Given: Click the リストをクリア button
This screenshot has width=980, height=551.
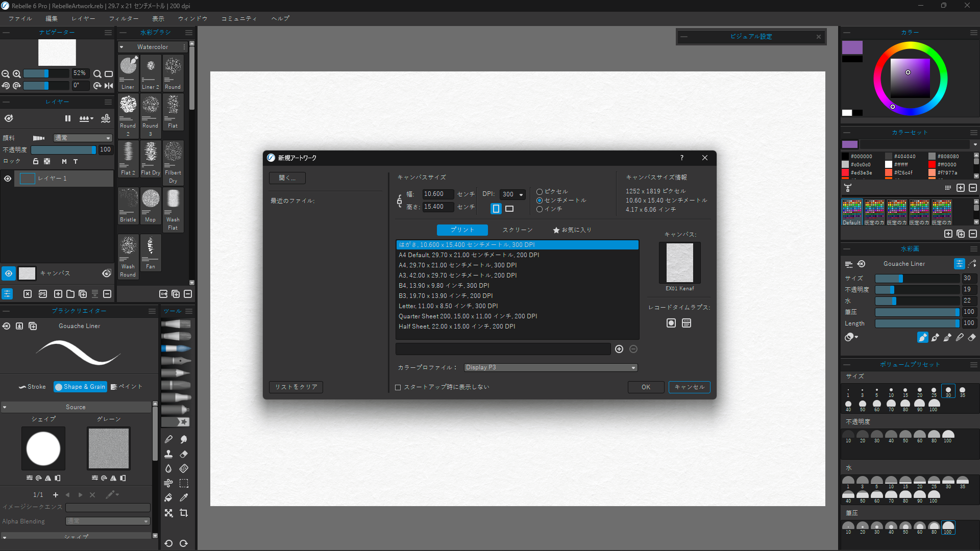Looking at the screenshot, I should [296, 387].
